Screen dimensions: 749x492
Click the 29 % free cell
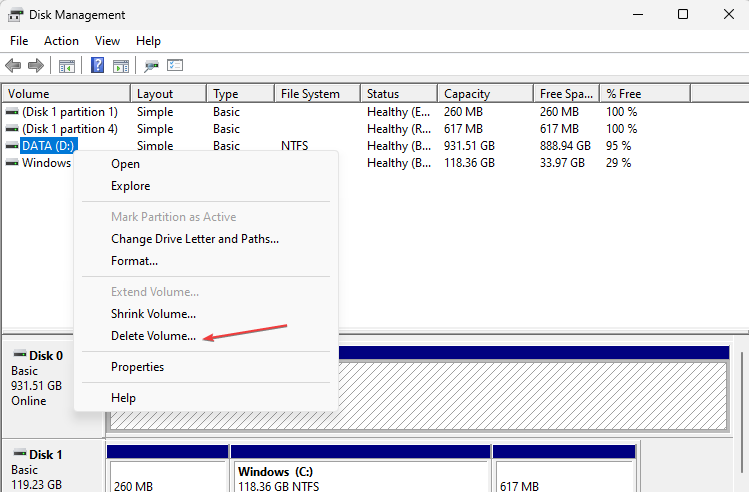619,163
